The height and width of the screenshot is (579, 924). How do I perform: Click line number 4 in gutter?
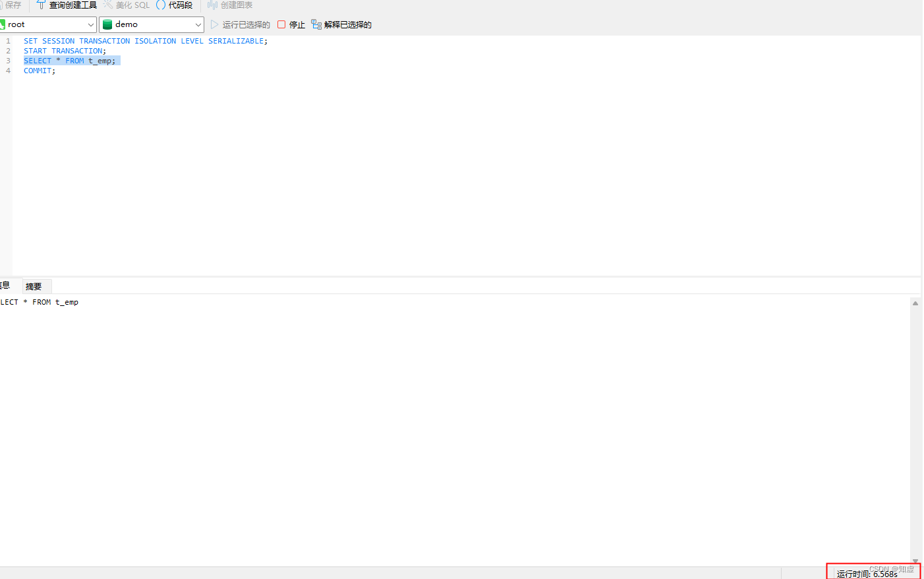coord(9,71)
